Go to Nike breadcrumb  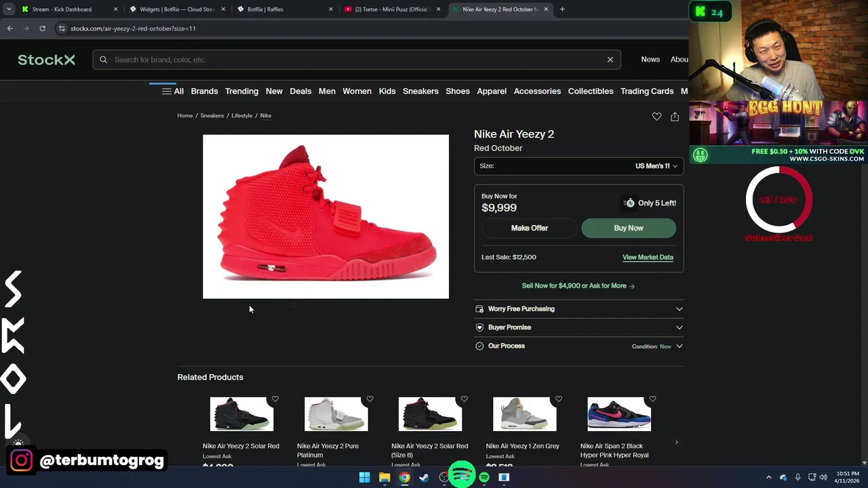click(x=266, y=116)
